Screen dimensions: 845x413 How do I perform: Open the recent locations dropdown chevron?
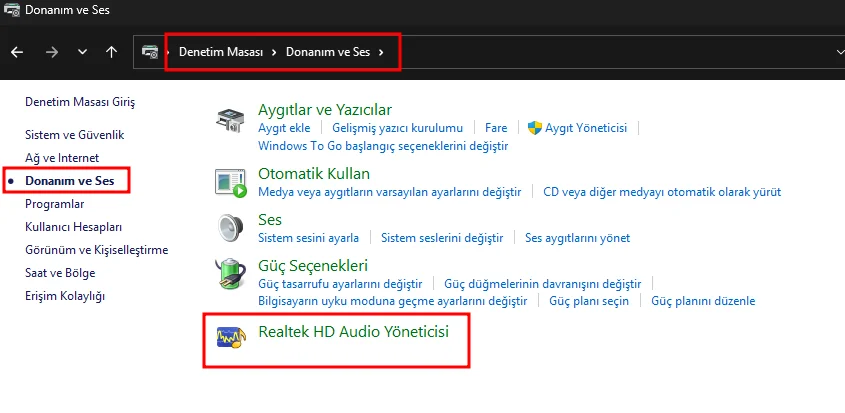[x=82, y=52]
